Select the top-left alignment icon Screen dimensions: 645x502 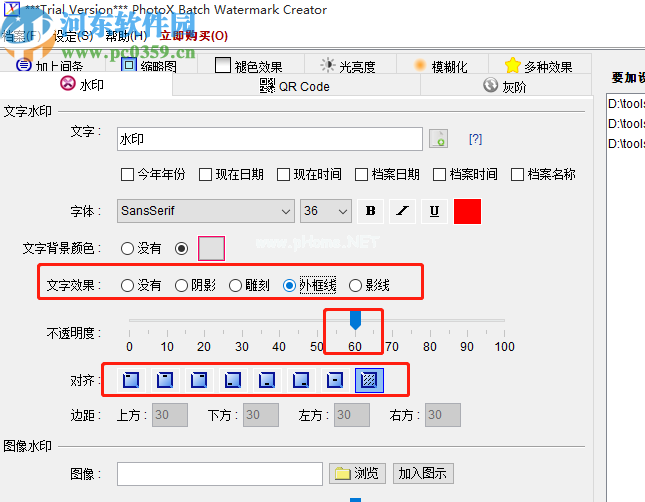point(131,380)
